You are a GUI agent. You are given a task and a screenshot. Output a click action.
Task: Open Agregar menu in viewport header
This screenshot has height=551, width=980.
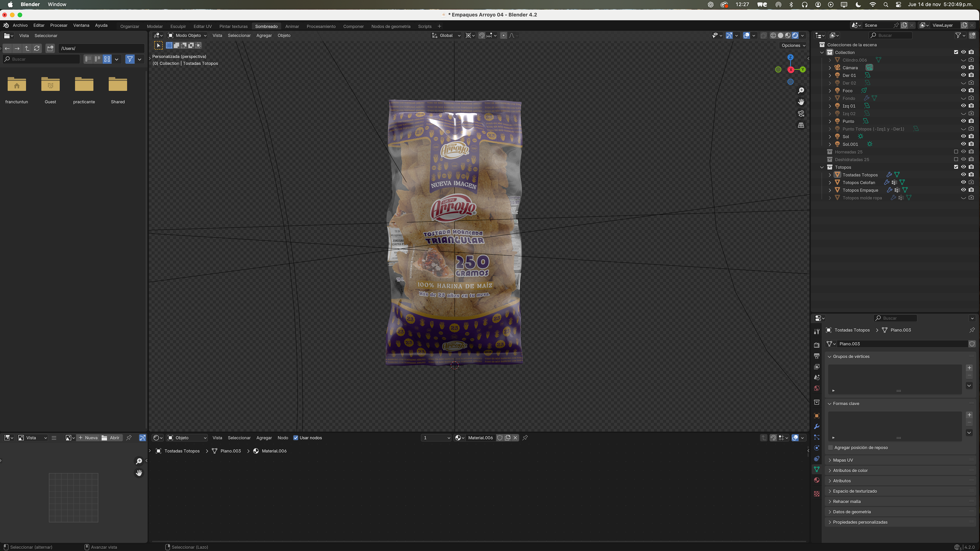tap(264, 35)
